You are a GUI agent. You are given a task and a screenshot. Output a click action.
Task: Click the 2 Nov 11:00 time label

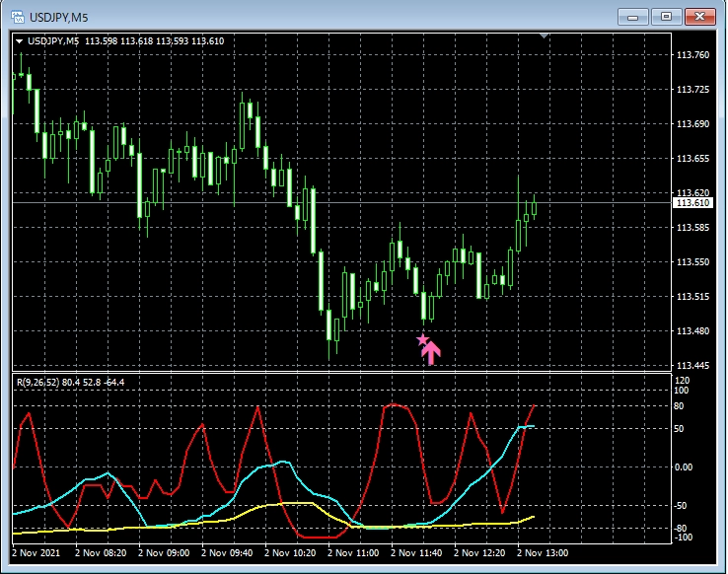click(x=352, y=553)
